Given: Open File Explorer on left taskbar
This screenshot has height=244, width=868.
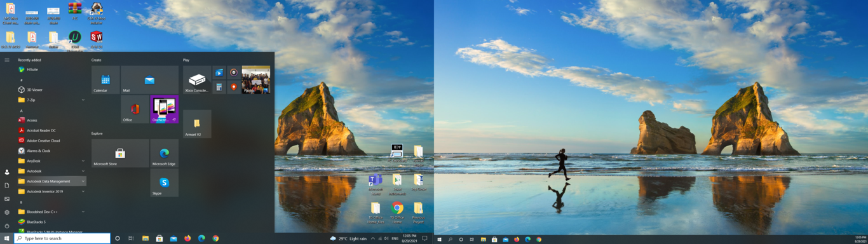Looking at the screenshot, I should coord(146,238).
